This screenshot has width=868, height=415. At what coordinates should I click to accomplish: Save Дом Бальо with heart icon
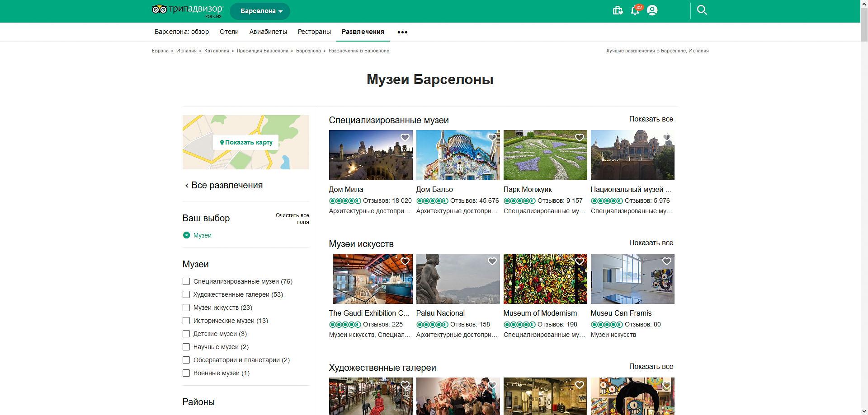tap(492, 138)
